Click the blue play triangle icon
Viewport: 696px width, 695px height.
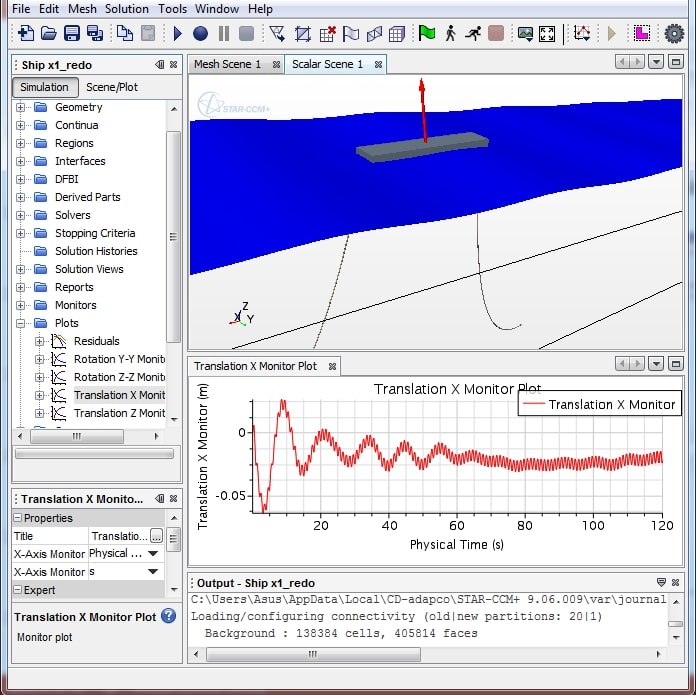[x=178, y=33]
